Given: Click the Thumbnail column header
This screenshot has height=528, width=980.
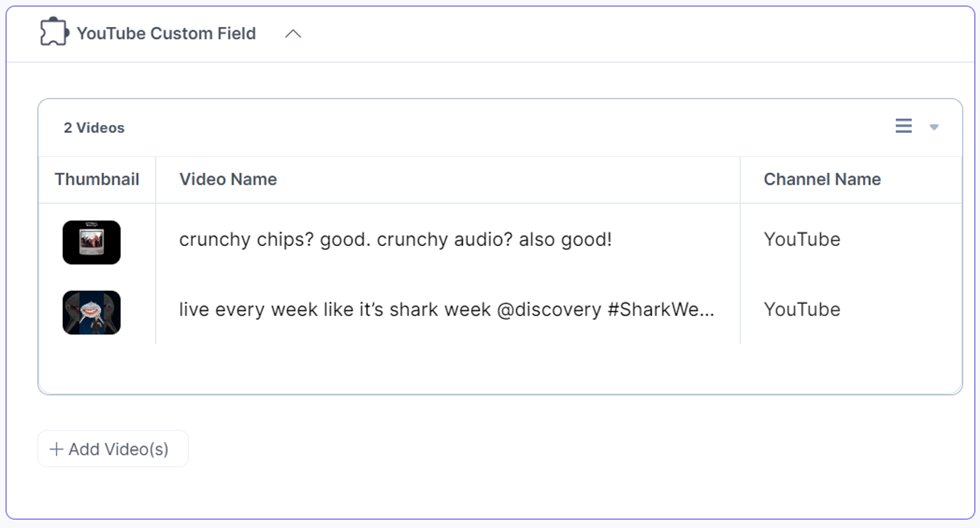Looking at the screenshot, I should pyautogui.click(x=97, y=179).
